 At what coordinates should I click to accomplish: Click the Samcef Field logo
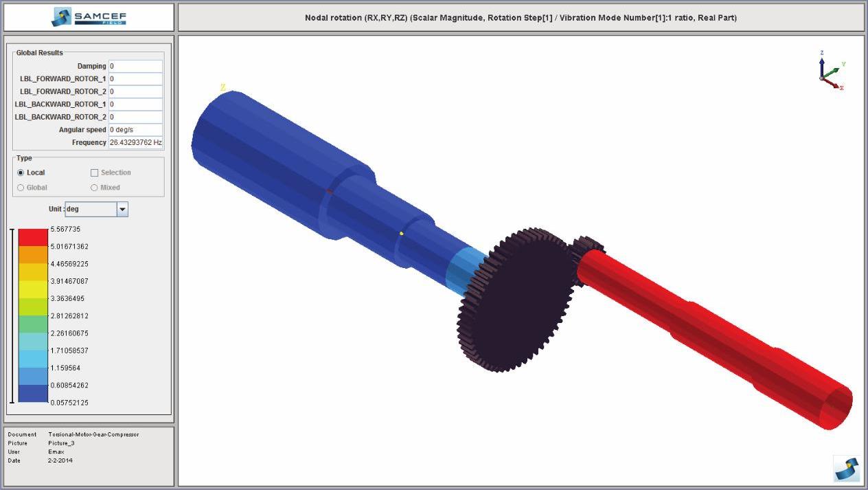tap(89, 17)
